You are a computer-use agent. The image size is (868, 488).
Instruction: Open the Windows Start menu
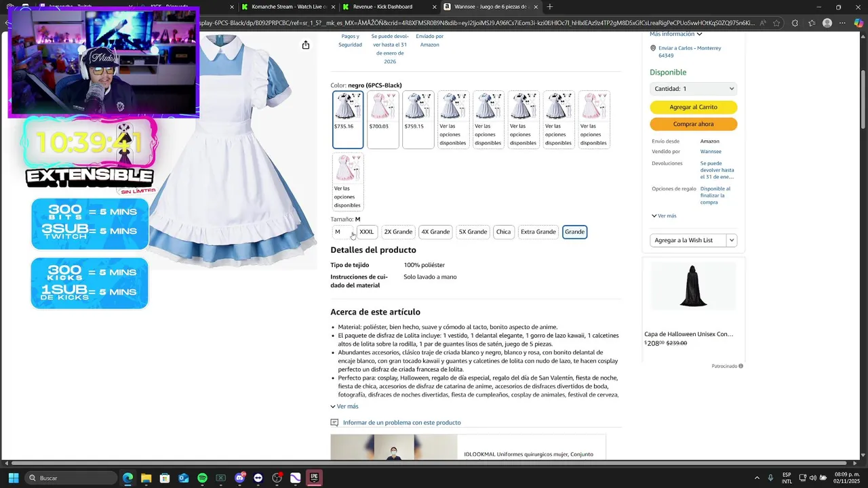point(13,478)
